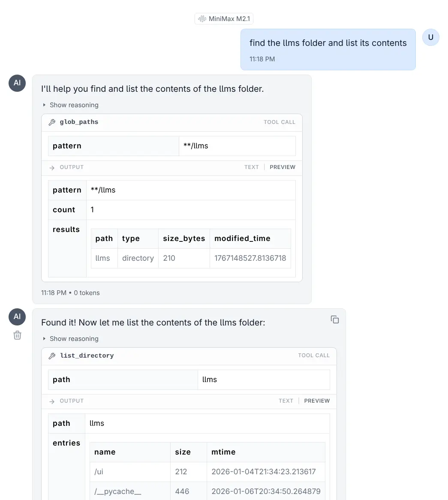This screenshot has width=448, height=500.
Task: Click the copy message icon
Action: 335,319
